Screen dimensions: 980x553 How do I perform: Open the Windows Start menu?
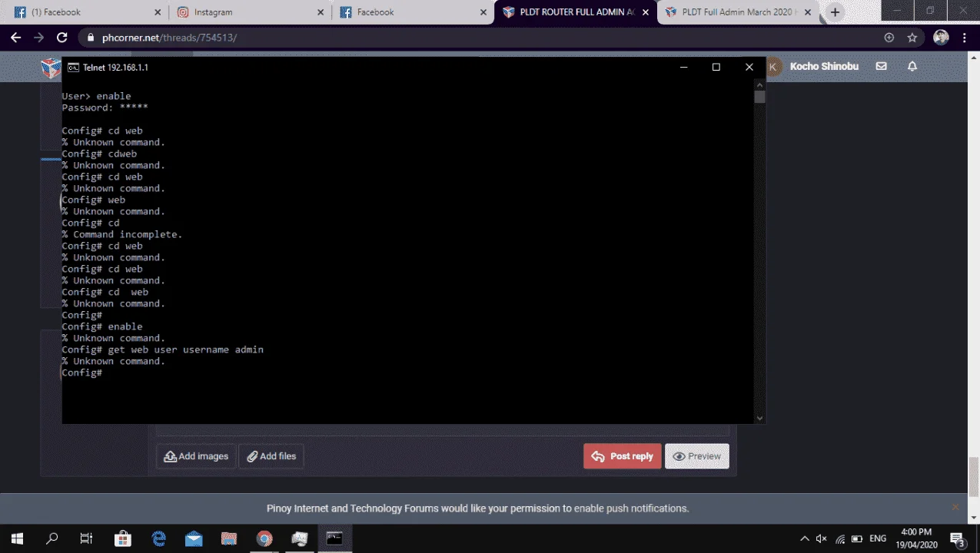pyautogui.click(x=16, y=538)
